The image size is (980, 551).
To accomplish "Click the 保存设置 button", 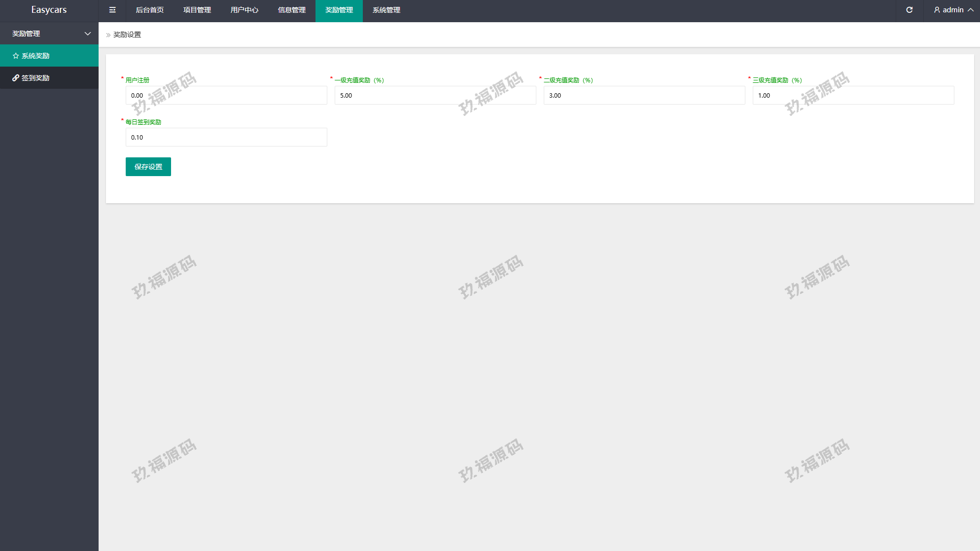I will coord(148,167).
